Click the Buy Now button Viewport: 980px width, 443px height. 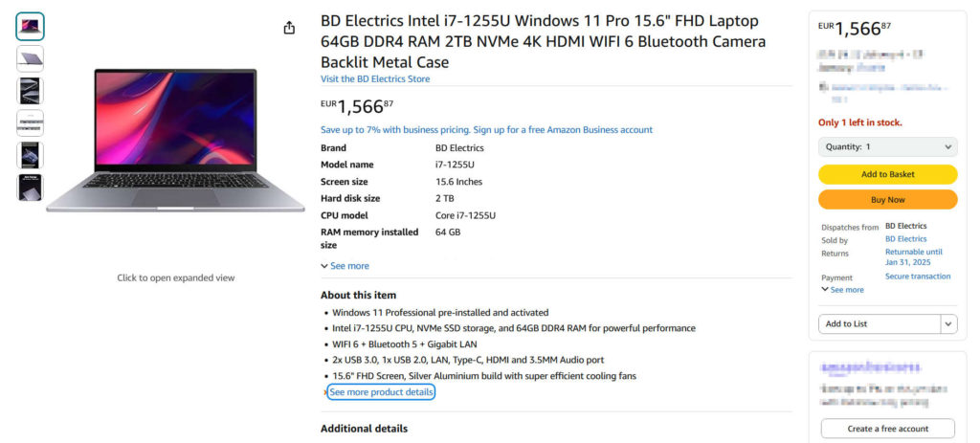click(887, 200)
